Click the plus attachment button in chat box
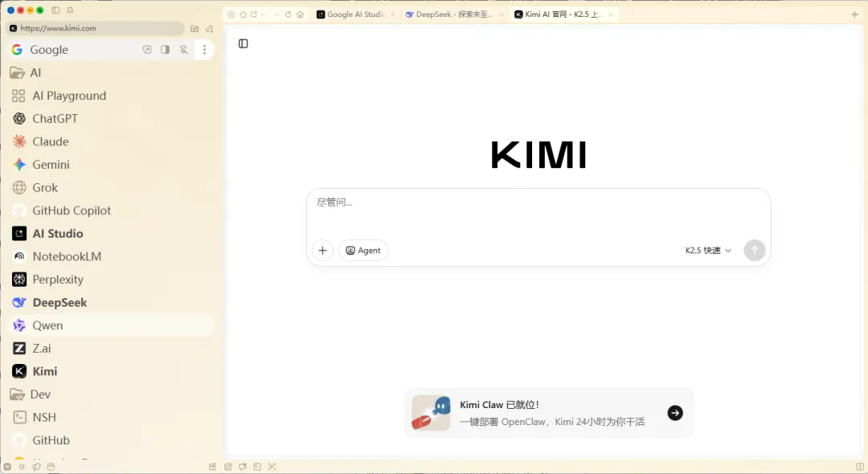The height and width of the screenshot is (474, 868). point(323,251)
